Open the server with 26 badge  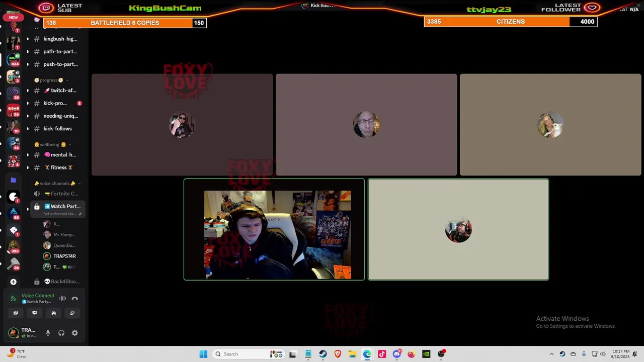tap(14, 111)
